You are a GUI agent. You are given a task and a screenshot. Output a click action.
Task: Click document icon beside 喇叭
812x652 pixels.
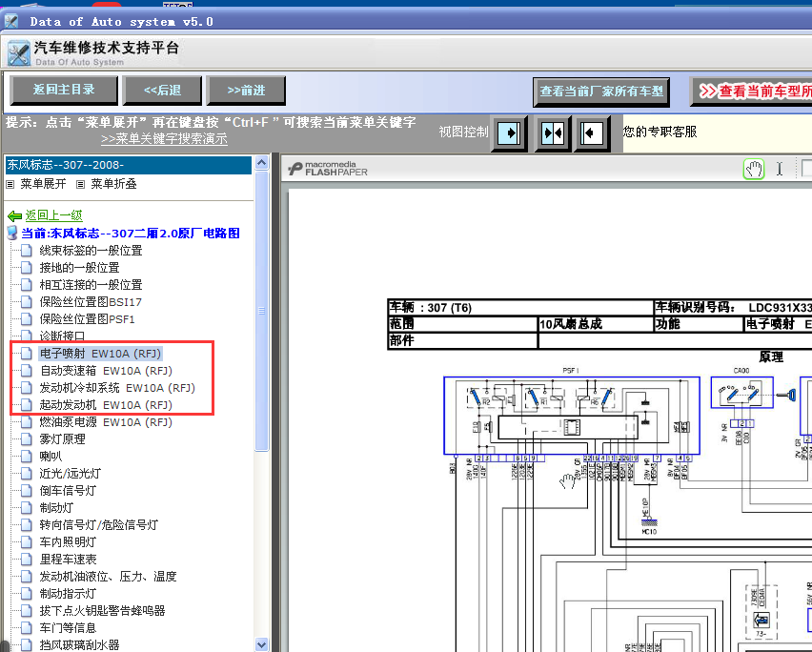(27, 457)
